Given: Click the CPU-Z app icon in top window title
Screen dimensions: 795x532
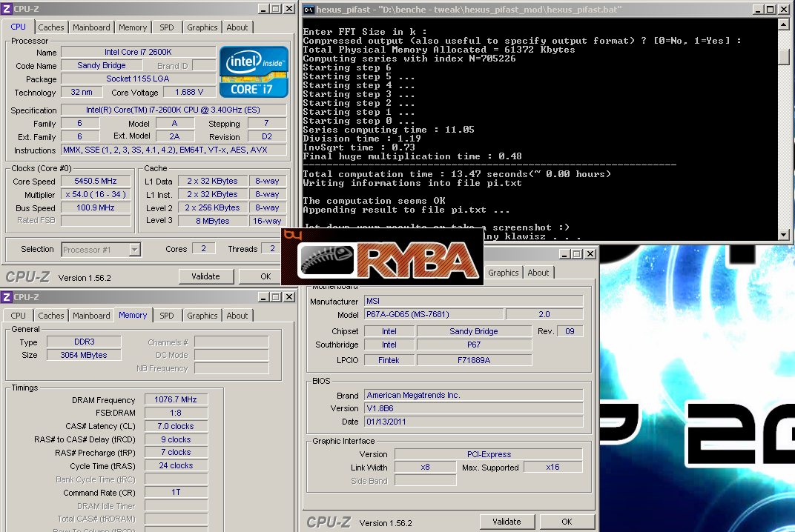Looking at the screenshot, I should click(7, 9).
